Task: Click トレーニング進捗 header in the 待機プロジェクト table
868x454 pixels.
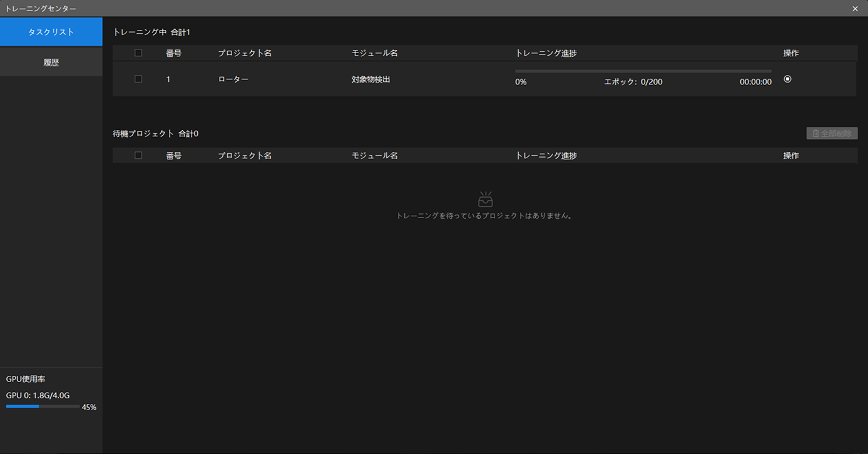Action: point(546,155)
